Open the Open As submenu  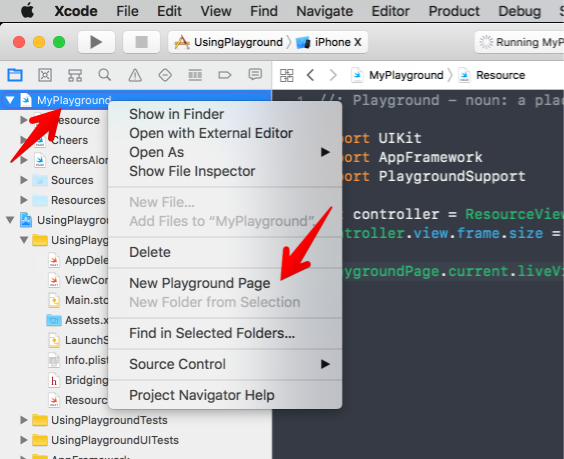pyautogui.click(x=225, y=152)
